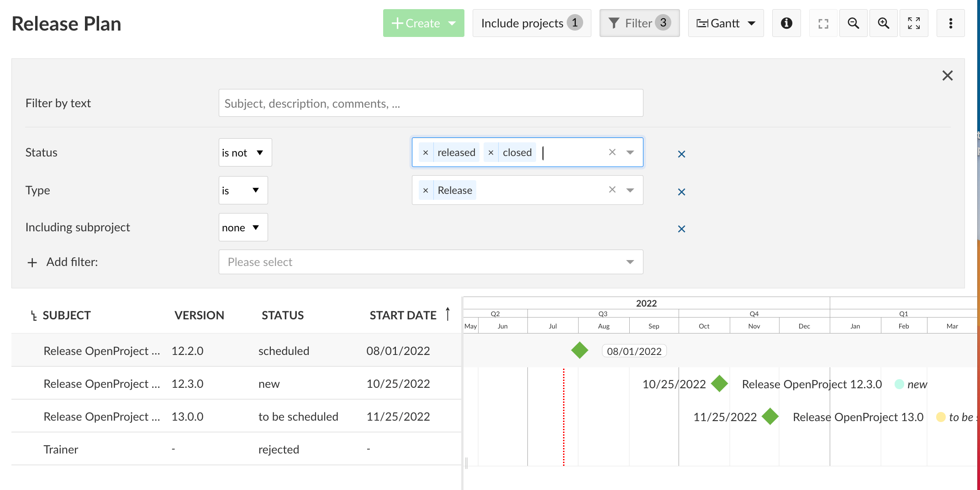The height and width of the screenshot is (490, 980).
Task: Close the filter panel
Action: click(x=947, y=75)
